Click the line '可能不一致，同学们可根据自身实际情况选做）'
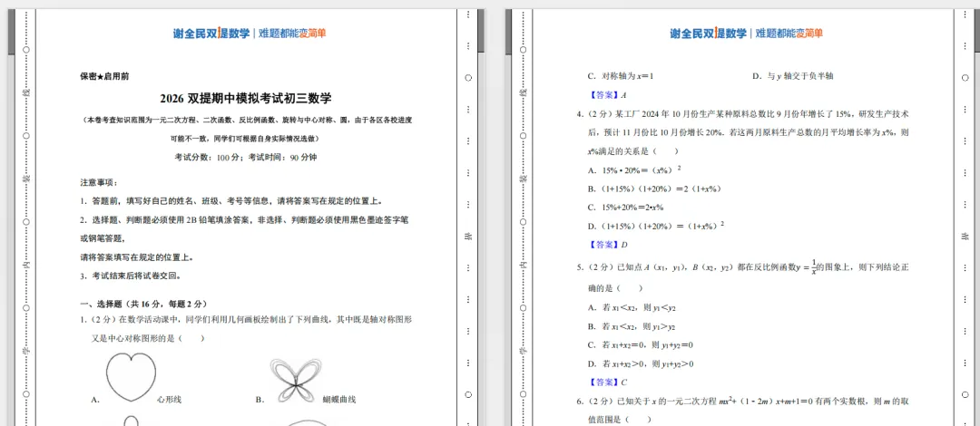Viewport: 980px width, 426px height. click(246, 138)
